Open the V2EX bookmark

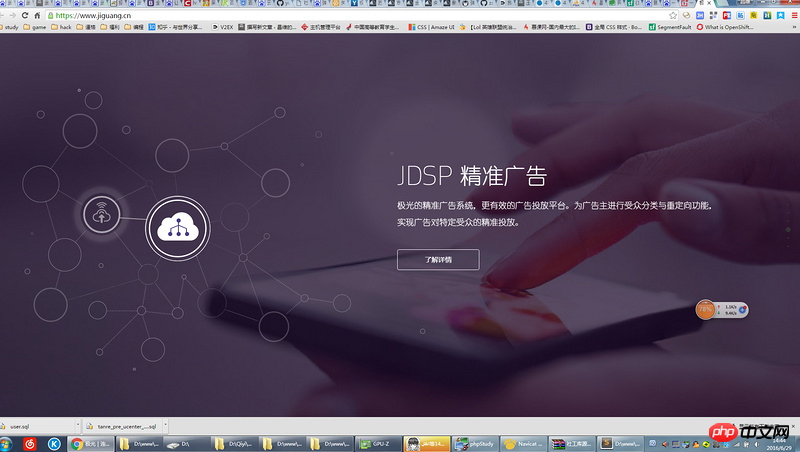(223, 27)
